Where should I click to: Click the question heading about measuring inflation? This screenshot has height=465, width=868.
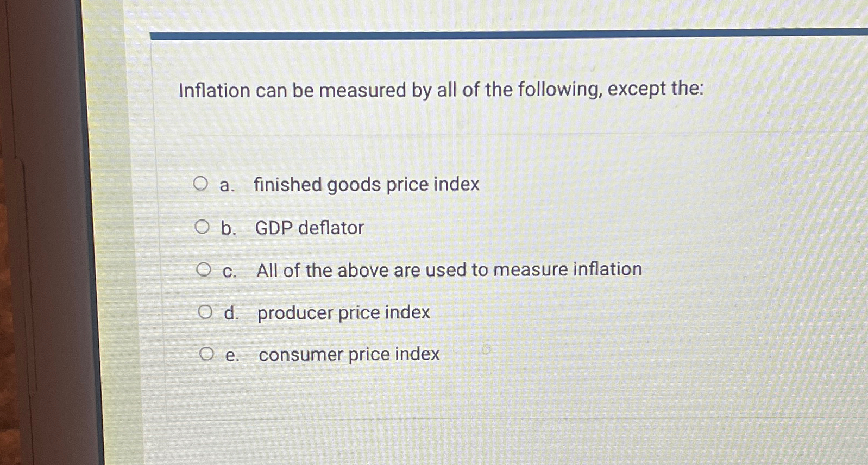440,90
